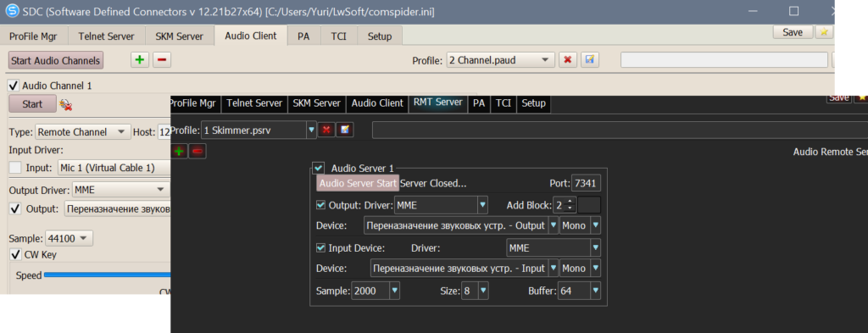Click SDC application logo in title bar
Viewport: 868px width, 333px height.
point(11,10)
